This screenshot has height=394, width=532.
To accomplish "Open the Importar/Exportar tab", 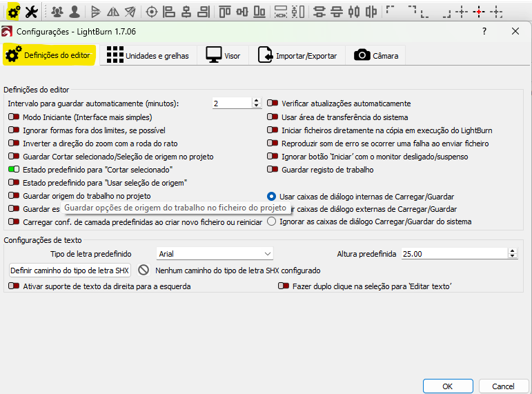I will (297, 56).
